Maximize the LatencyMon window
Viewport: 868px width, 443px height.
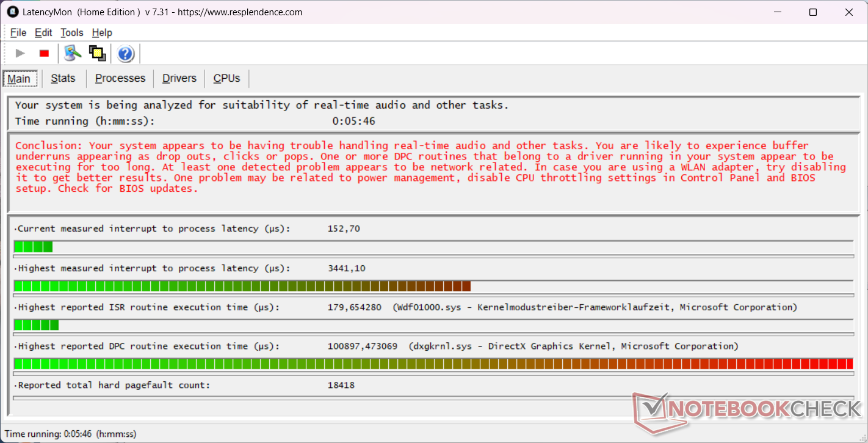[x=813, y=12]
